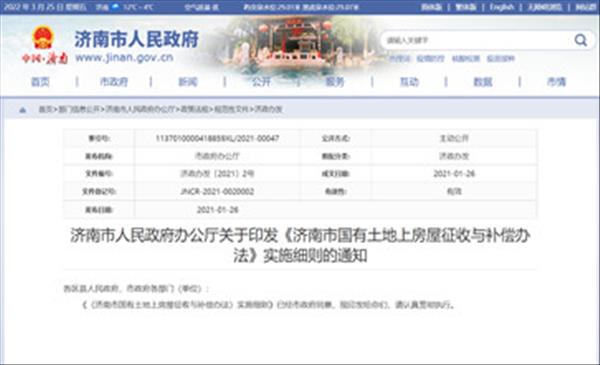Open the 公开 navigation item
The width and height of the screenshot is (600, 365).
point(261,81)
